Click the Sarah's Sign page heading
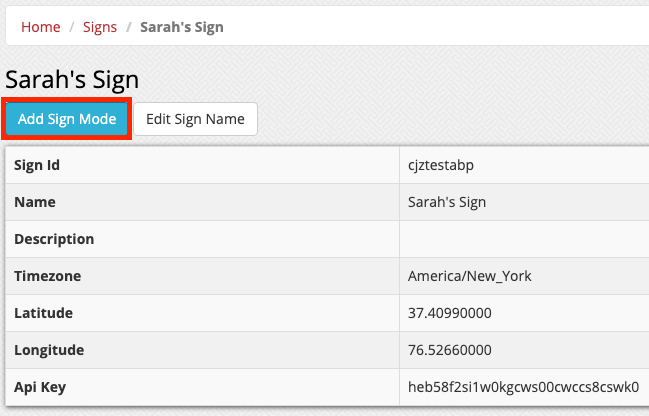649x416 pixels. coord(72,79)
